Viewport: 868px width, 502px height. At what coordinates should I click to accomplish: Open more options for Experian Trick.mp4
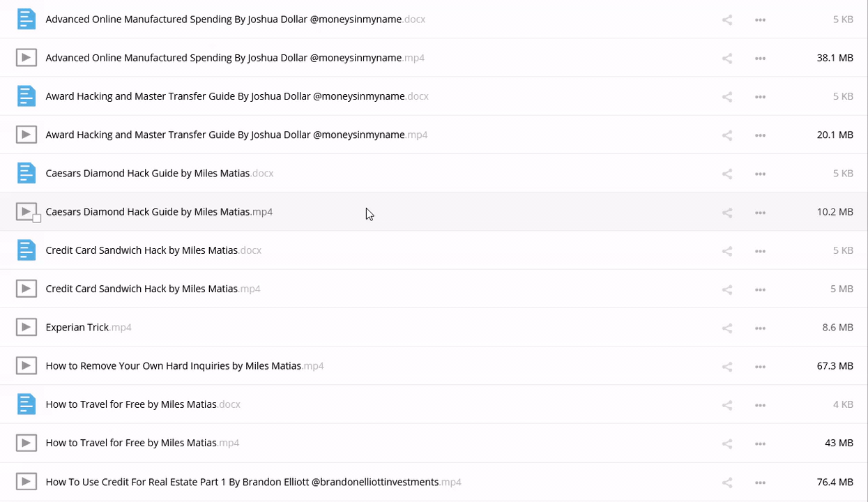(760, 328)
